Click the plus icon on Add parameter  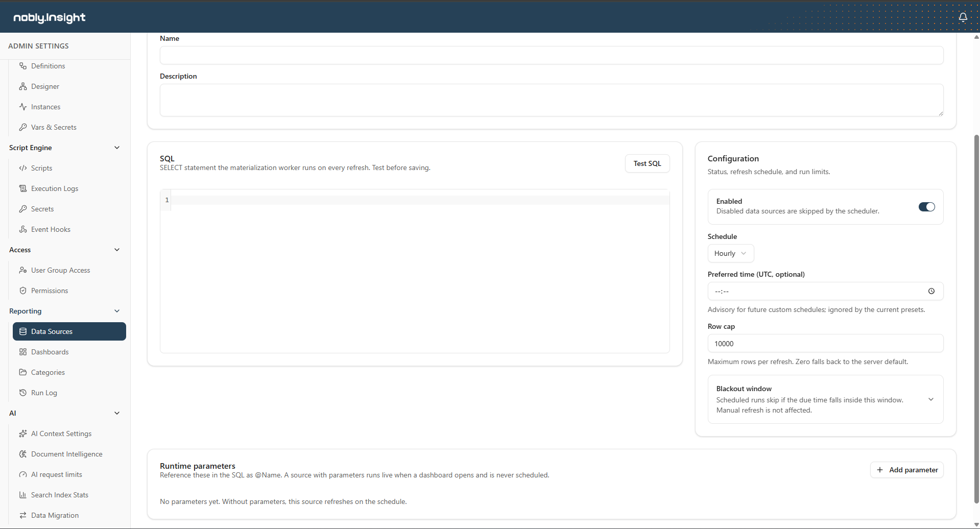[x=880, y=470]
